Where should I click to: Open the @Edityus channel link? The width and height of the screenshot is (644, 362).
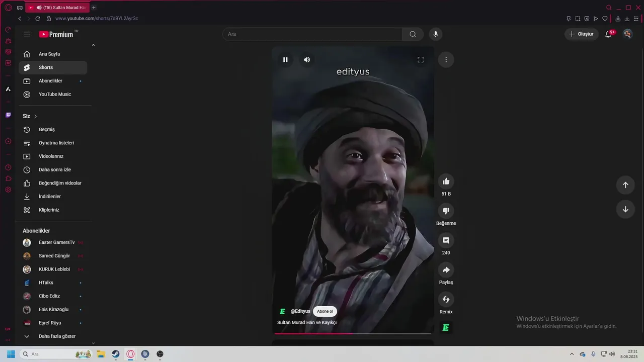pos(300,311)
